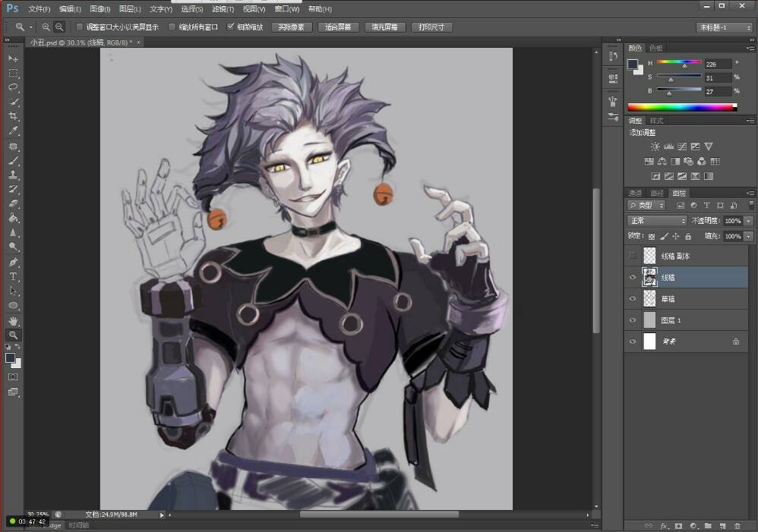Select the Paint Bucket tool
The width and height of the screenshot is (758, 532).
tap(13, 218)
